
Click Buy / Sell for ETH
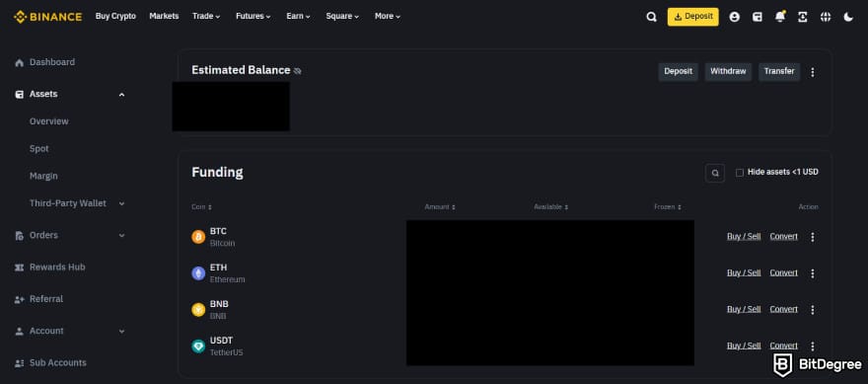[x=744, y=272]
